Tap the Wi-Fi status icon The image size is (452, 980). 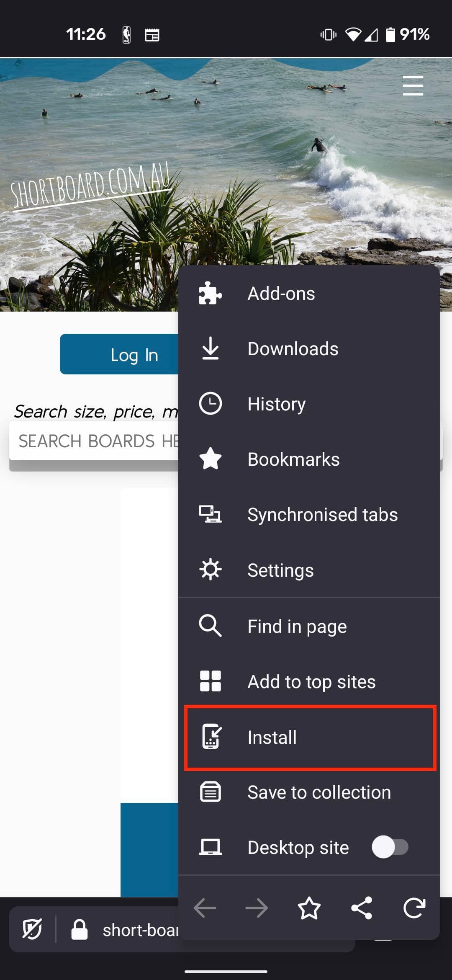(x=353, y=35)
